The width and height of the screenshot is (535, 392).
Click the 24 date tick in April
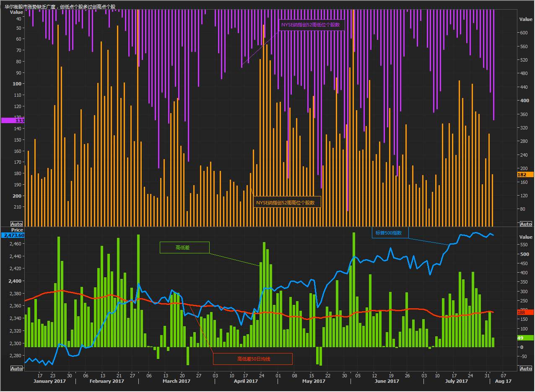pyautogui.click(x=262, y=375)
